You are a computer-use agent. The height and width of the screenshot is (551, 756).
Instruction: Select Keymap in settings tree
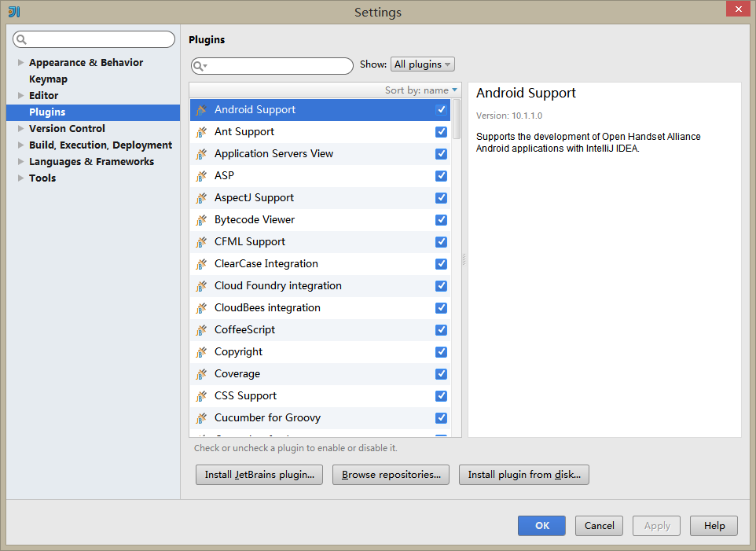pos(48,79)
